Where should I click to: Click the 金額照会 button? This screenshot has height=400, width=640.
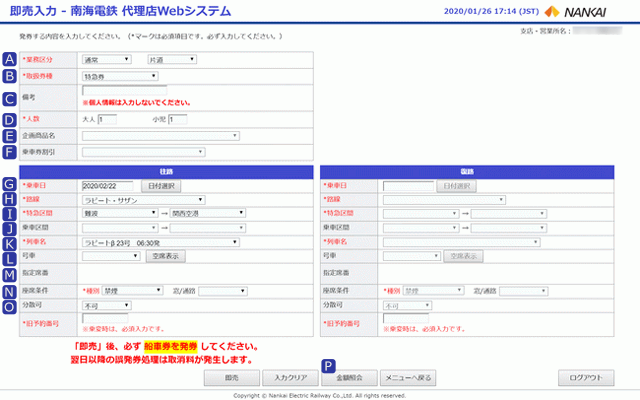click(349, 378)
